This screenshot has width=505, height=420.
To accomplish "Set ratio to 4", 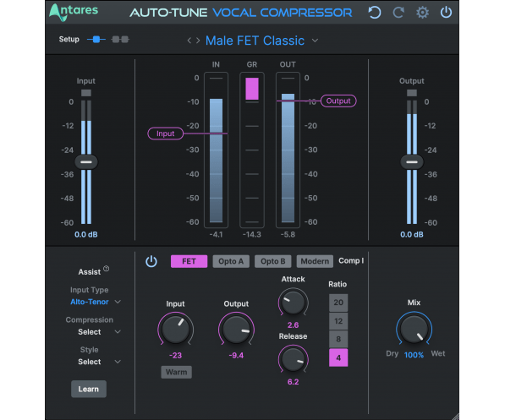I will pos(338,357).
